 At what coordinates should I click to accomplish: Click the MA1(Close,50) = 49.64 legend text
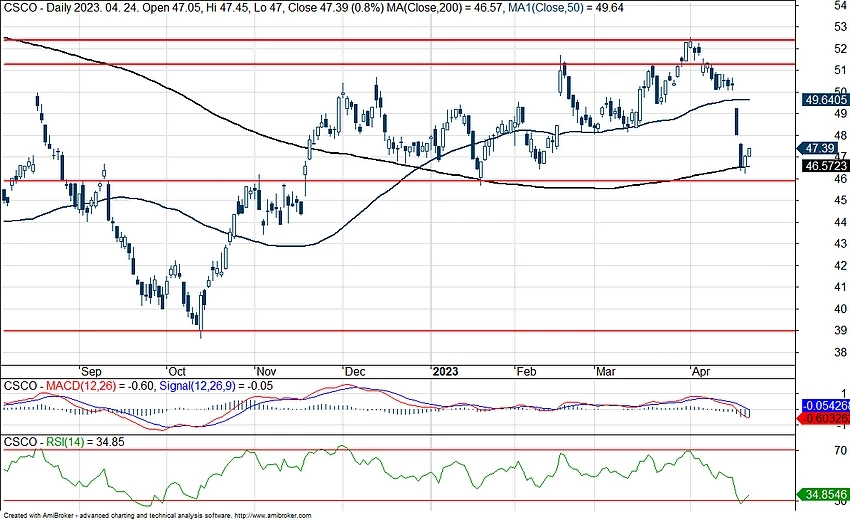point(566,8)
